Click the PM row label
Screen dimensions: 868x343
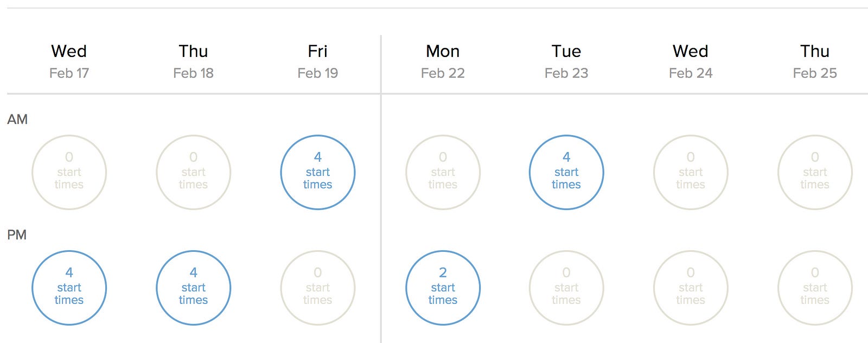coord(17,235)
